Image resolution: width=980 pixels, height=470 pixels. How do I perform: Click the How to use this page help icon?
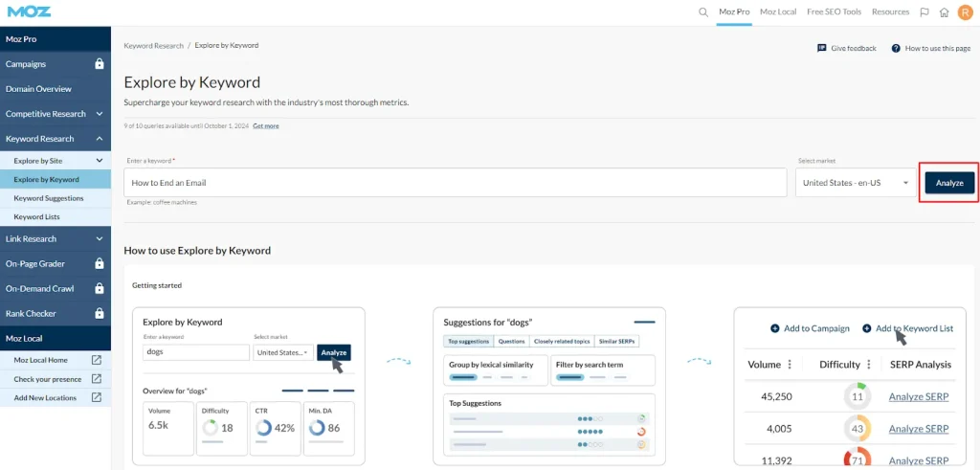pyautogui.click(x=896, y=48)
